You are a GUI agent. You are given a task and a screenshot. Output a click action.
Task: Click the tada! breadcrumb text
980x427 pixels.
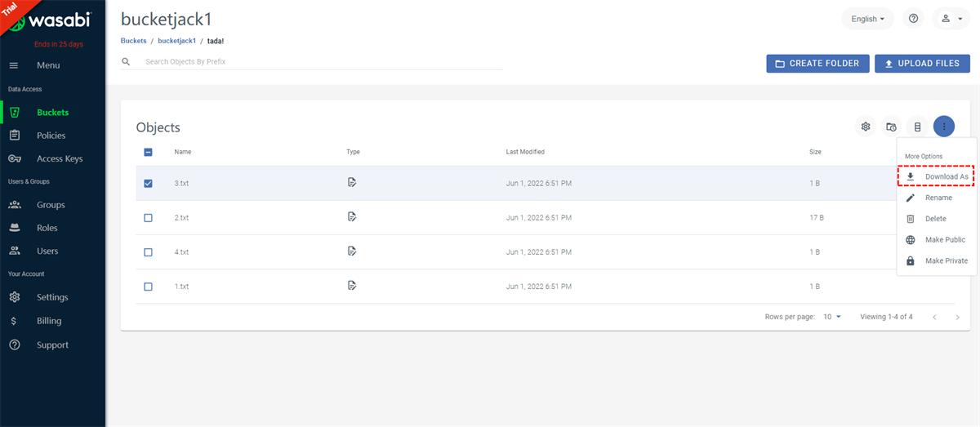pyautogui.click(x=216, y=40)
